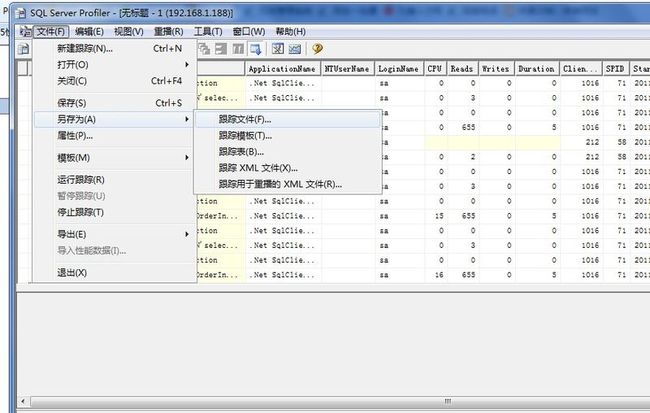Open the 重播(R) menu
The image size is (650, 413).
(168, 32)
